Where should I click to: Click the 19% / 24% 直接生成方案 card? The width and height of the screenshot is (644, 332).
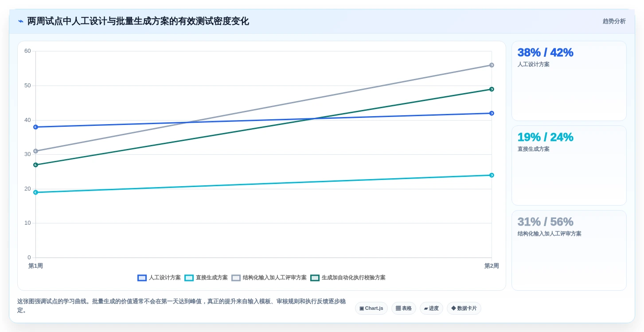pyautogui.click(x=569, y=166)
